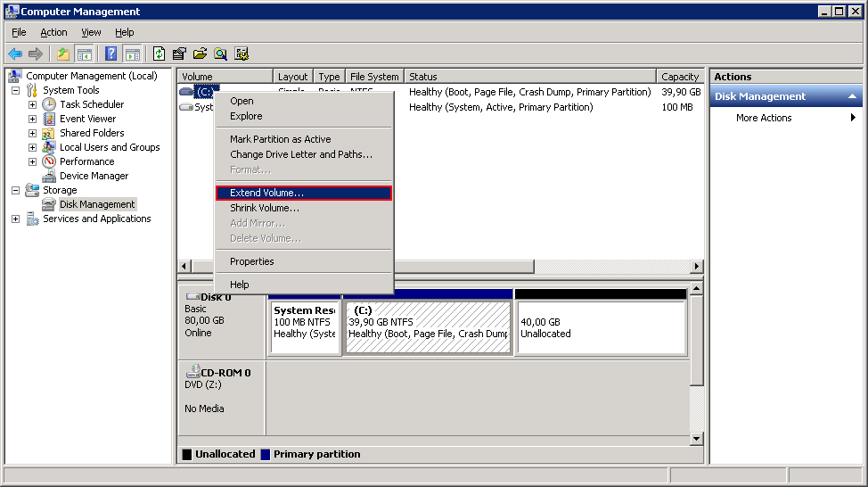Screen dimensions: 868x487
Task: Click the open folder toolbar icon
Action: pos(200,54)
